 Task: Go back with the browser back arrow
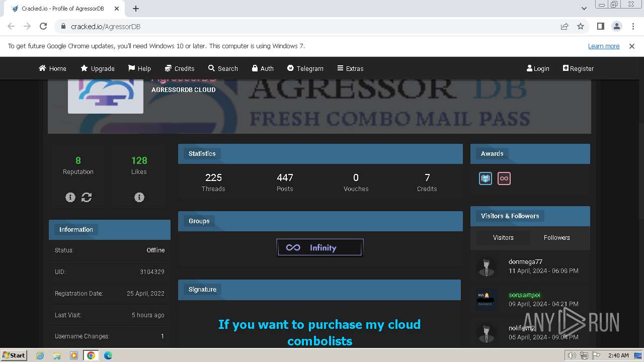(11, 26)
